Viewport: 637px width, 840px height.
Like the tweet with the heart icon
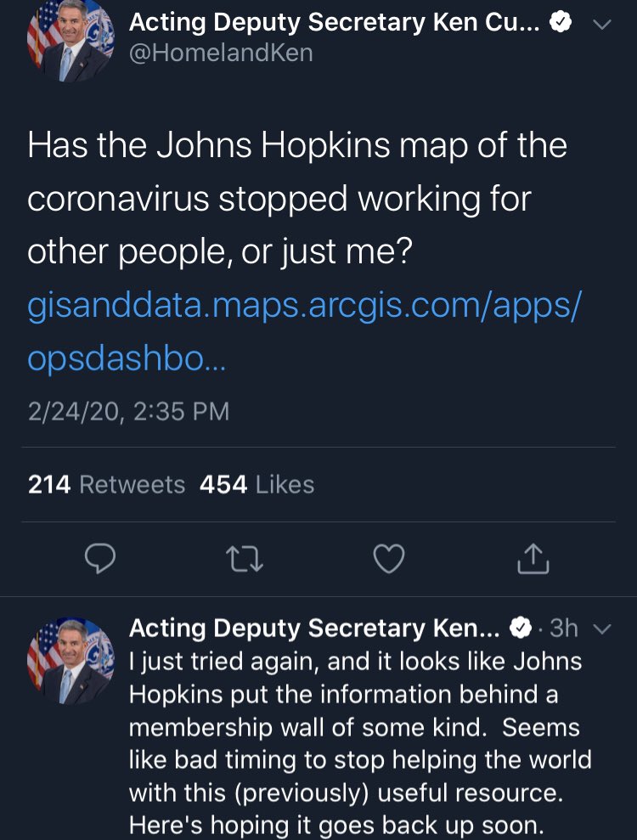pyautogui.click(x=389, y=558)
